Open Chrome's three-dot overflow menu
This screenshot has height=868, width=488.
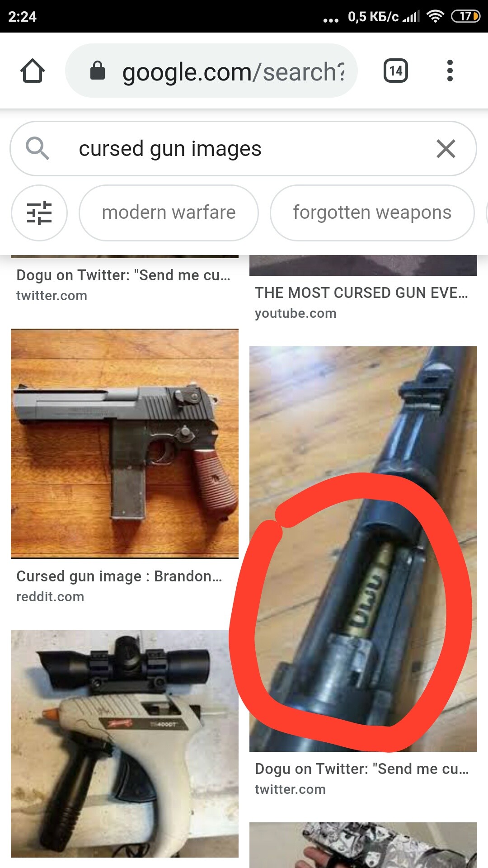(x=450, y=71)
